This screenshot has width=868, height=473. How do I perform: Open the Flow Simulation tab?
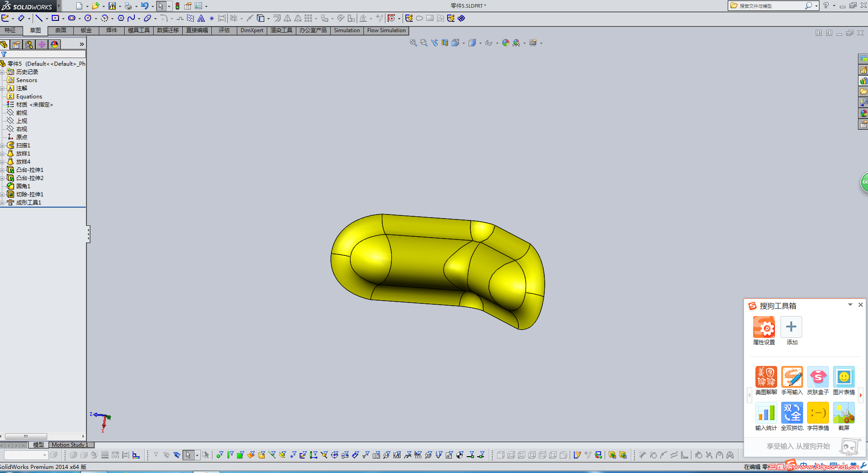pyautogui.click(x=386, y=30)
